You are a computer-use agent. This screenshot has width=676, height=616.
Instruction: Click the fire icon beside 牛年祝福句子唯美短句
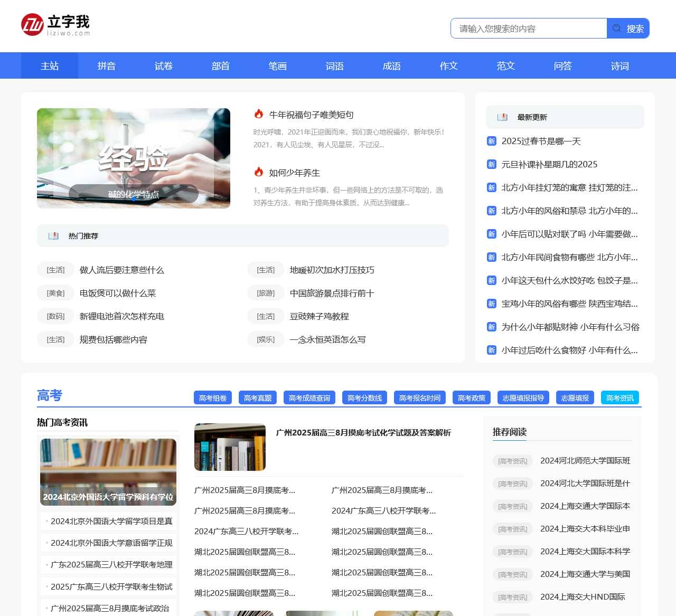tap(259, 114)
